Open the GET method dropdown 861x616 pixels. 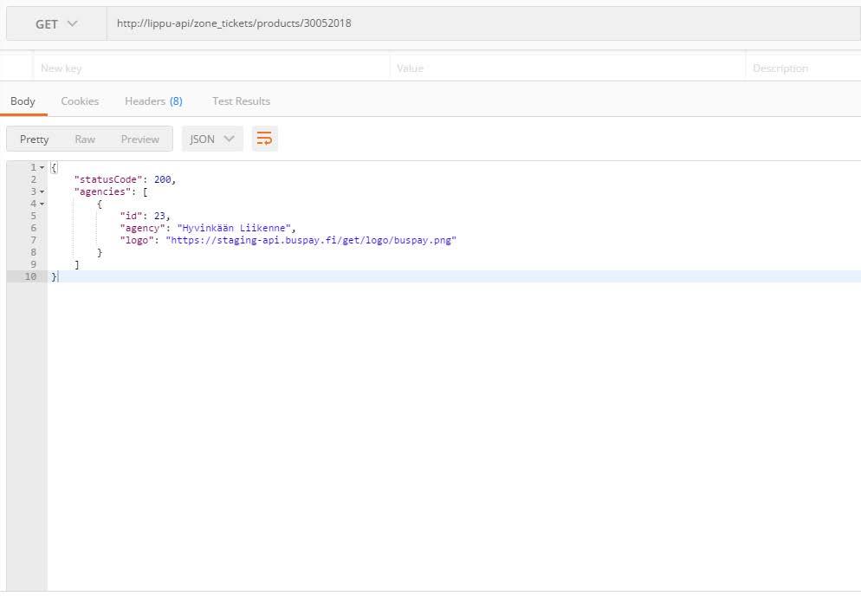click(56, 24)
